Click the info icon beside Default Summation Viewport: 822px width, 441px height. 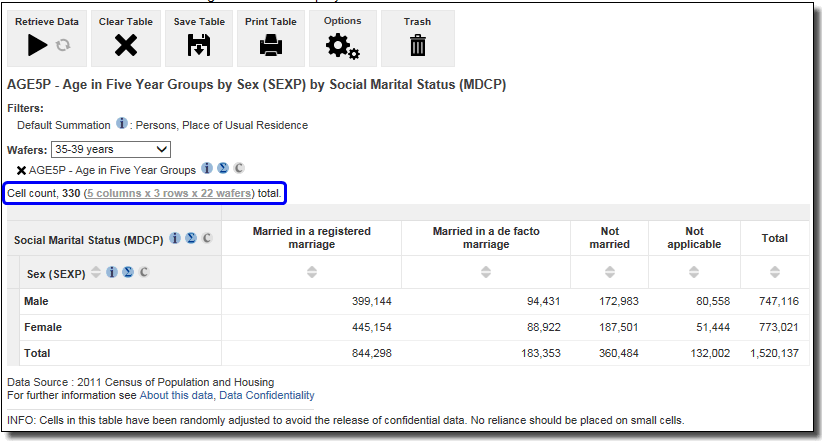(x=122, y=125)
